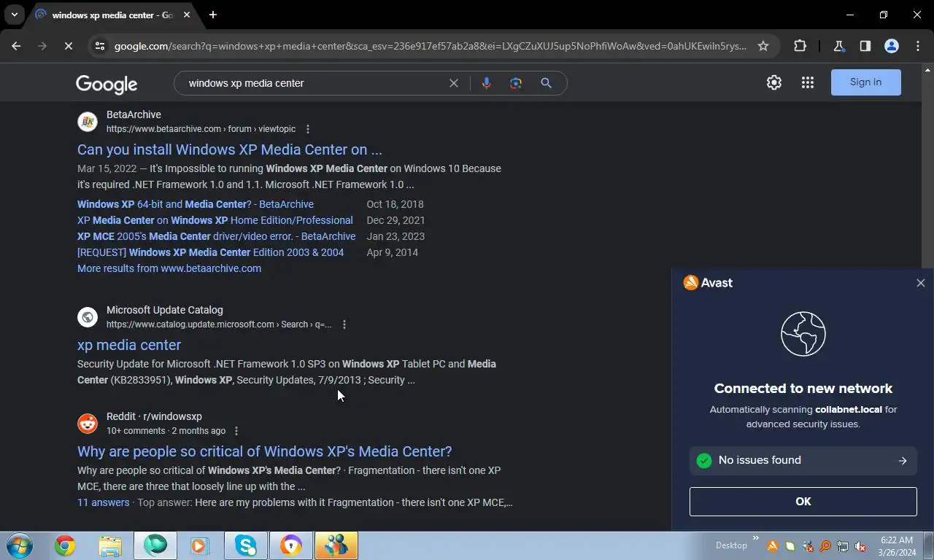
Task: Click the BetaArchive site favicon
Action: coord(88,122)
